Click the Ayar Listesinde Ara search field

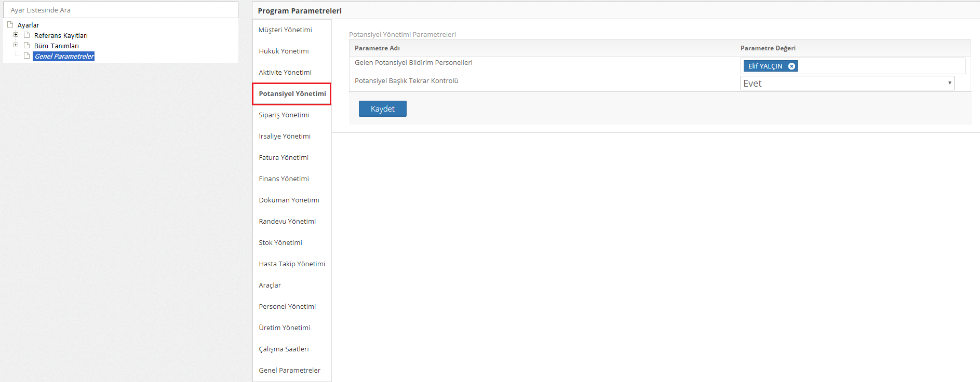tap(120, 10)
